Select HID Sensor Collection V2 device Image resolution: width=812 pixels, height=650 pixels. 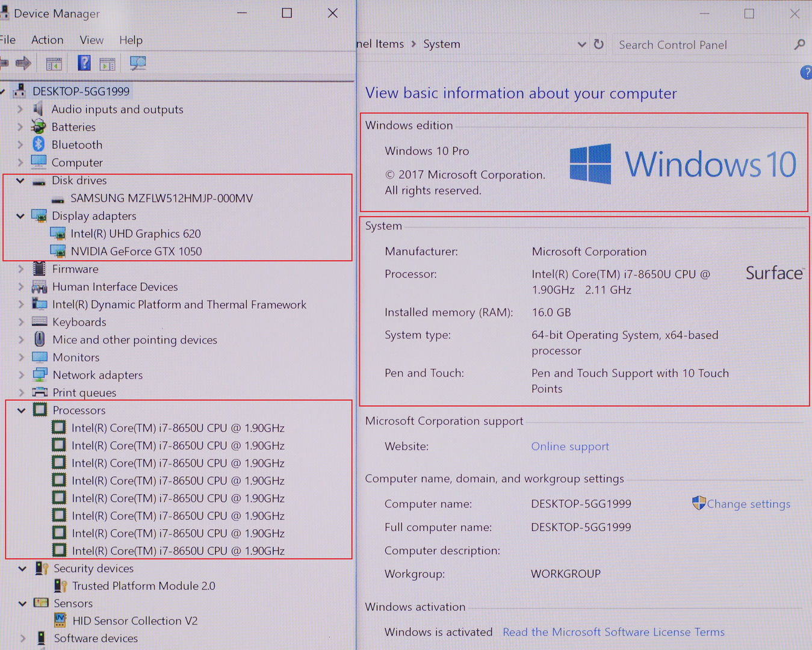pos(135,621)
